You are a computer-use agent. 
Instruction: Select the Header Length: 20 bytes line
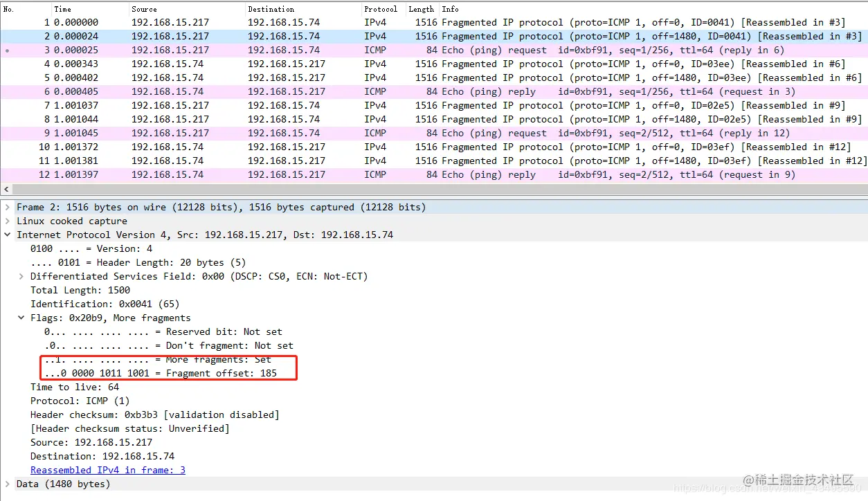coord(138,262)
